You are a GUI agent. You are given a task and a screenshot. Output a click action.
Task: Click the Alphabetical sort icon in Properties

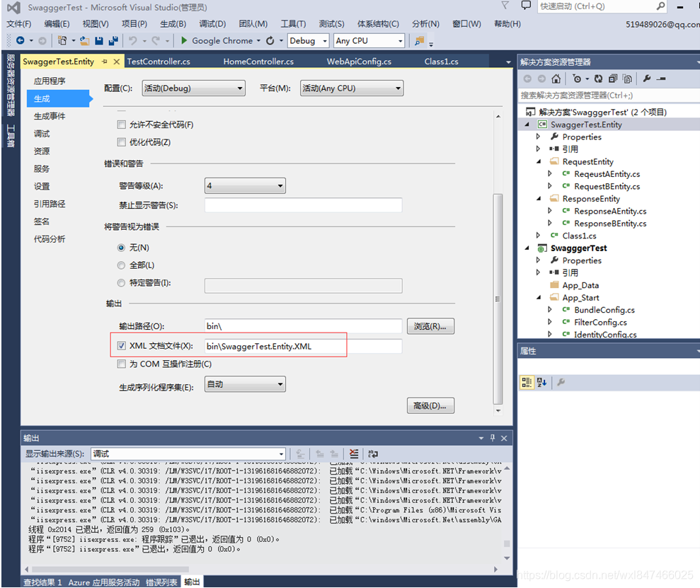tap(542, 382)
